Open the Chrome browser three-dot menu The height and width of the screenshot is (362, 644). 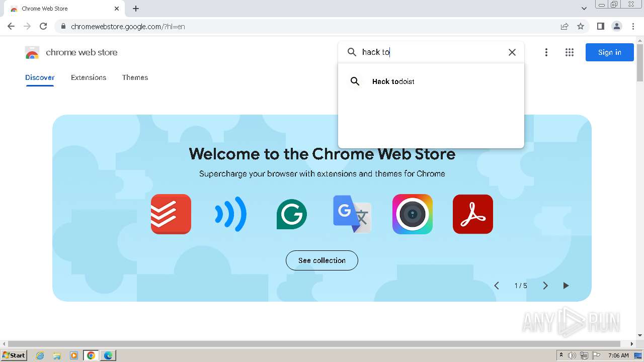633,26
